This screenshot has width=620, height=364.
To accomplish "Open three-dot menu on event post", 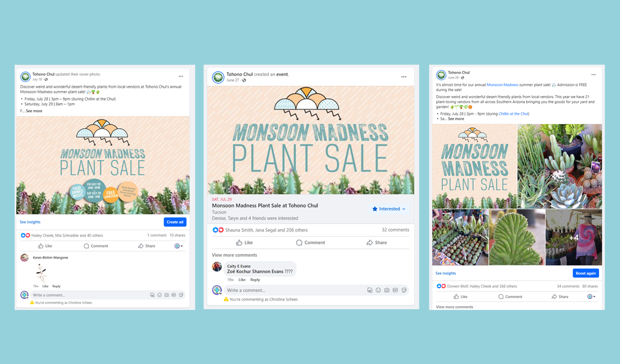I will coord(404,77).
